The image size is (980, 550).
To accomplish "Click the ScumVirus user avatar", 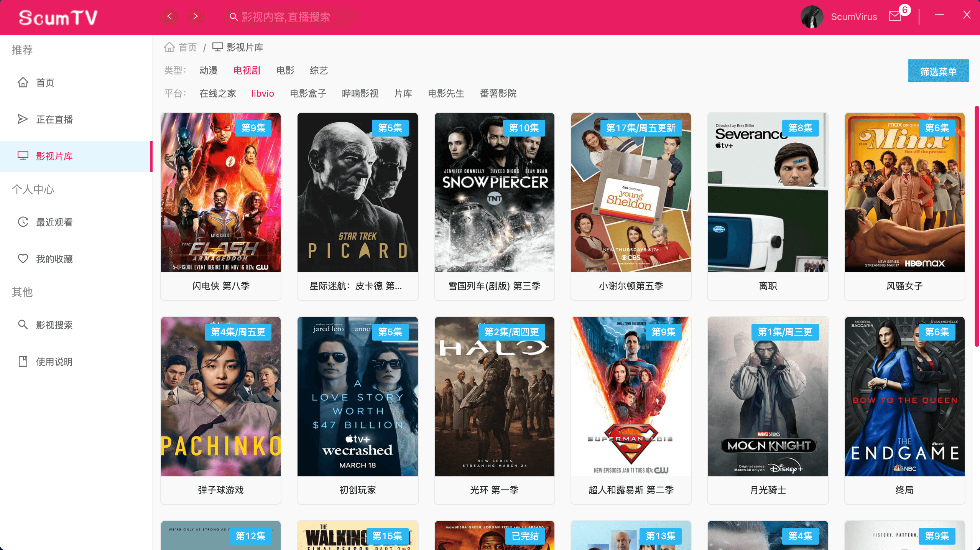I will tap(812, 17).
